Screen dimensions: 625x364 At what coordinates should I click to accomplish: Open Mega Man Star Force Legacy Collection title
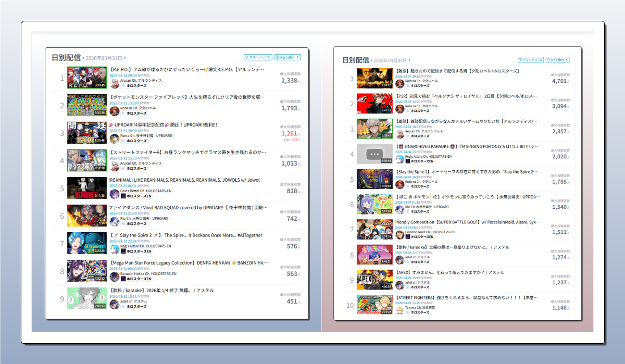189,263
